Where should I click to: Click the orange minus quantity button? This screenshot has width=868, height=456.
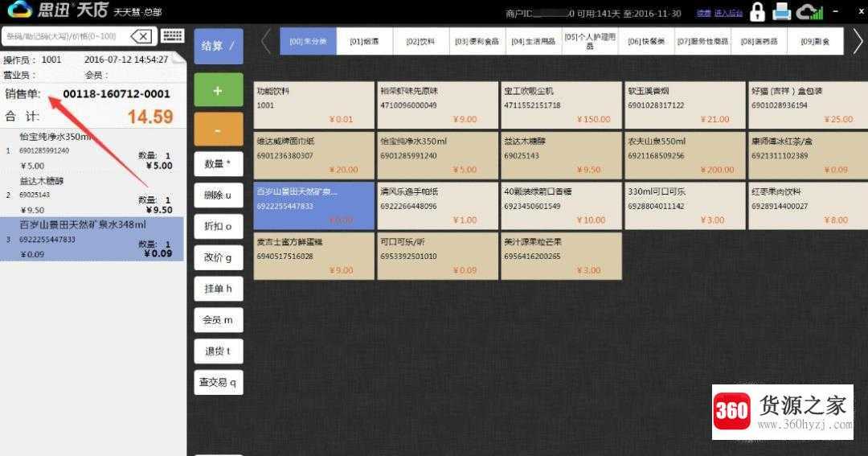click(x=218, y=129)
